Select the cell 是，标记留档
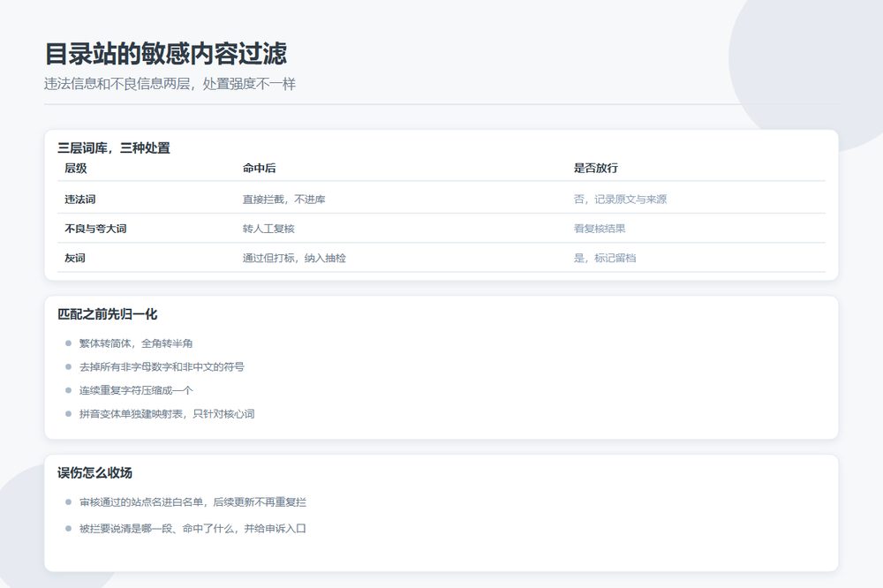 (x=605, y=258)
